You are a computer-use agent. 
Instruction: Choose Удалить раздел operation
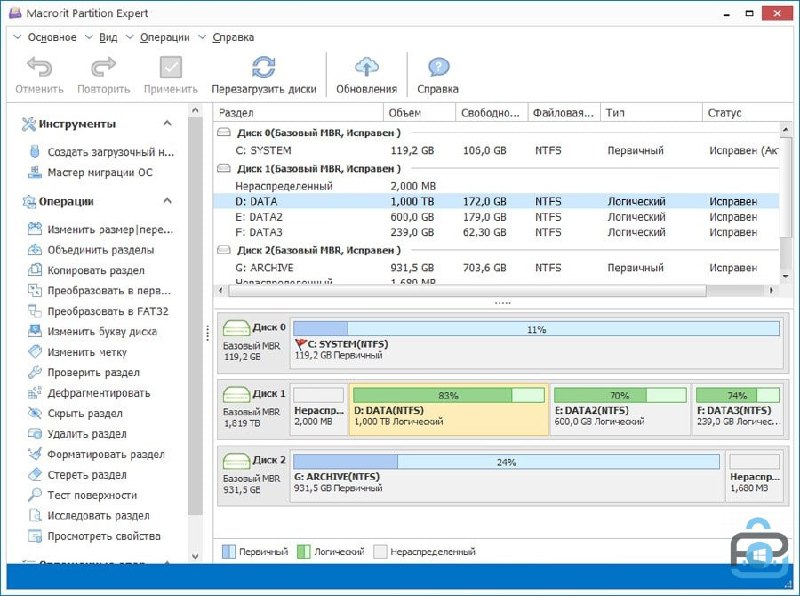pyautogui.click(x=77, y=433)
